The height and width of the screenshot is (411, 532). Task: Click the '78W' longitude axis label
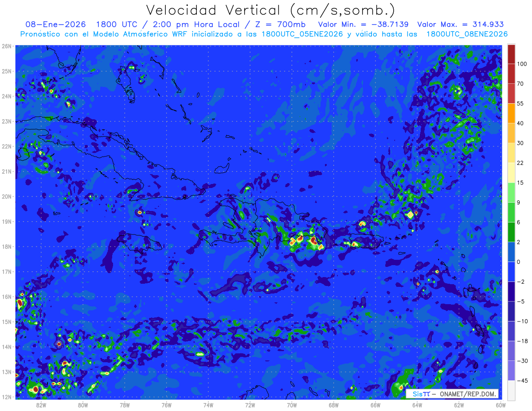pyautogui.click(x=125, y=404)
